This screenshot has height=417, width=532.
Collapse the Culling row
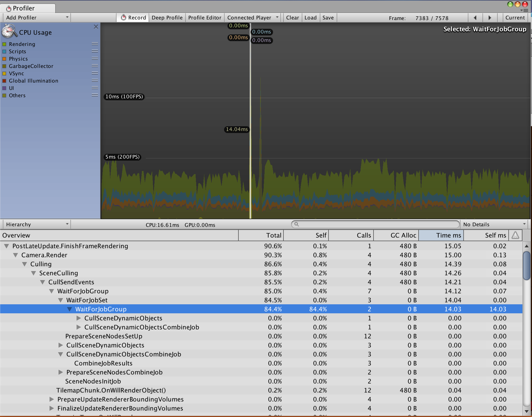tap(24, 264)
